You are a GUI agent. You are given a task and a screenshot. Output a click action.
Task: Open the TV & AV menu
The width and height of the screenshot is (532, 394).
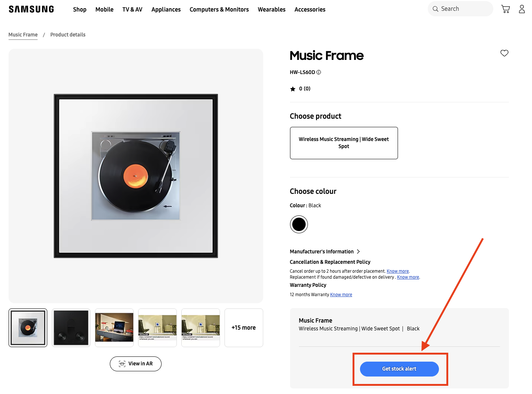[132, 9]
